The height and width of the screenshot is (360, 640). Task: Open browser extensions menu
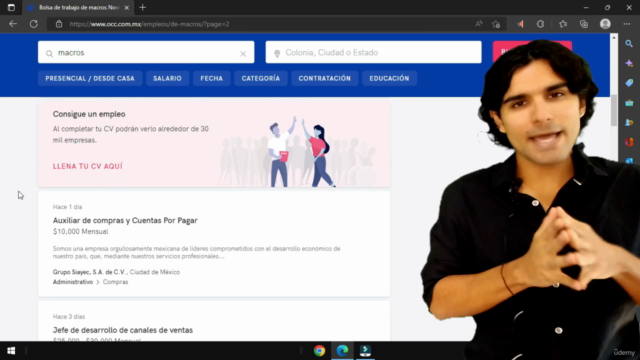(x=540, y=24)
